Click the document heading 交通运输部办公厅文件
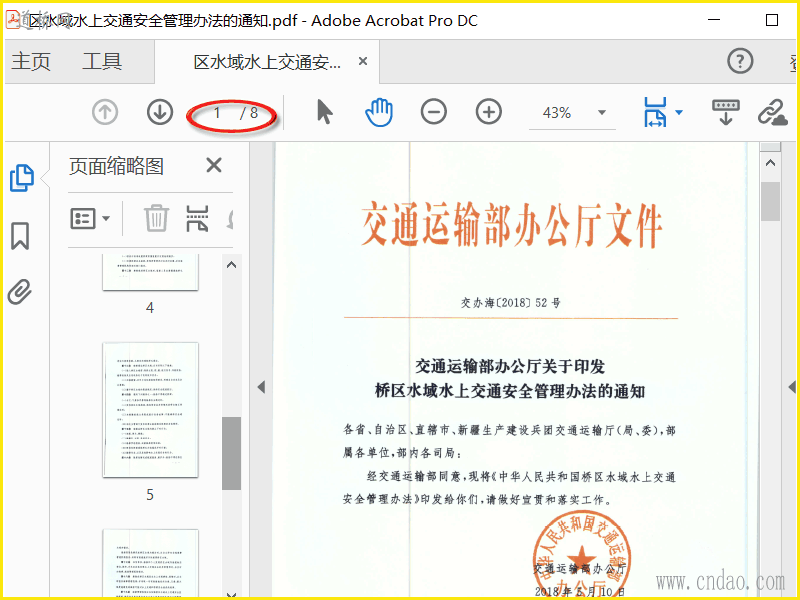The image size is (800, 600). pos(511,225)
